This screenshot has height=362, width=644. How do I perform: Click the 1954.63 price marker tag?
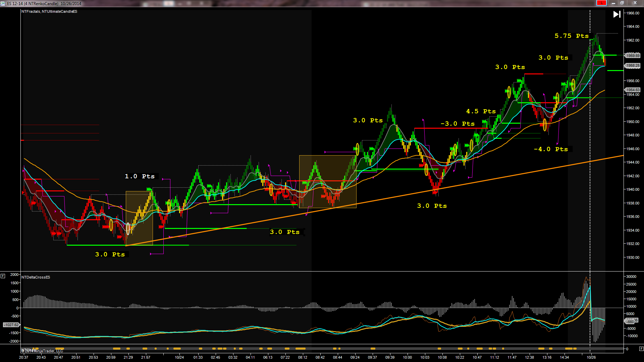632,90
